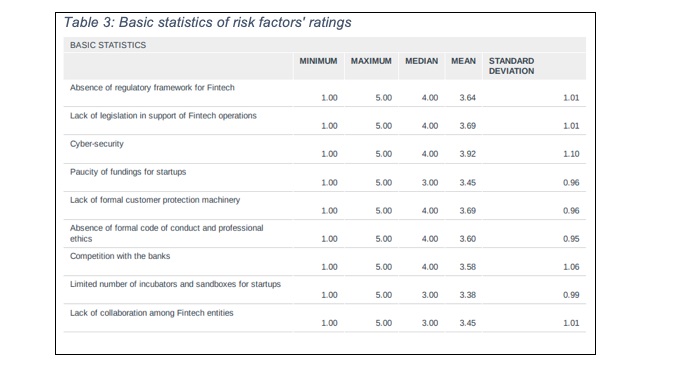Click the mean value 3.38 for incubators
This screenshot has height=381, width=680.
(468, 295)
